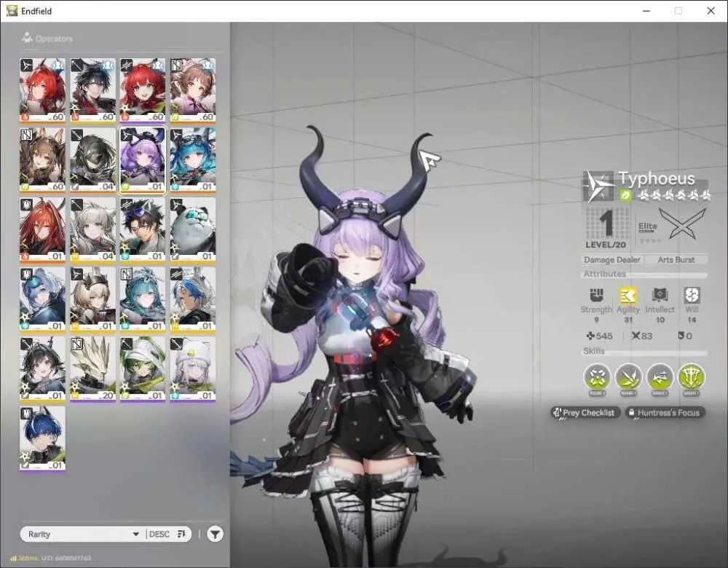Select the highlighted Agility attribute icon
The height and width of the screenshot is (568, 728).
[x=628, y=295]
